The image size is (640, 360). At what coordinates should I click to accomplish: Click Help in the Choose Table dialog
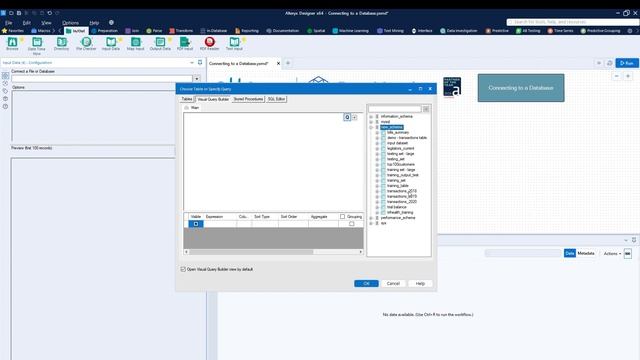pyautogui.click(x=420, y=283)
